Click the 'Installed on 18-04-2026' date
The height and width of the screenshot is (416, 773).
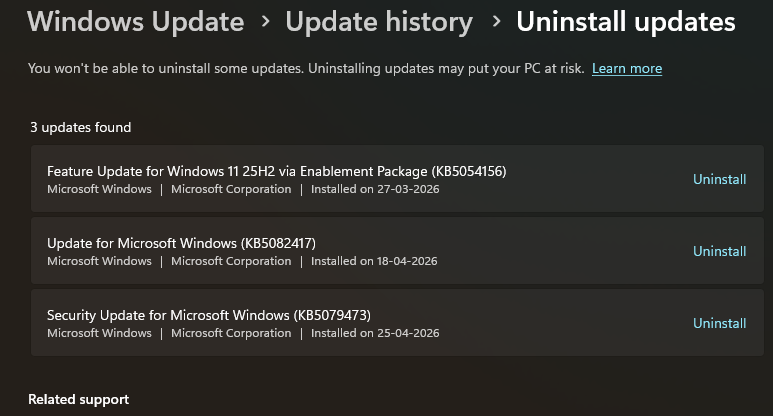tap(374, 261)
